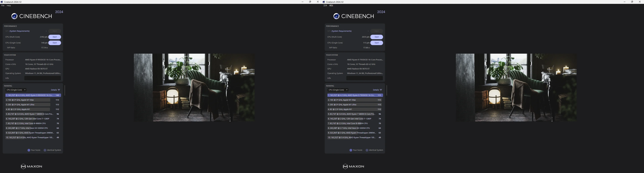Open the CPU (Single Core) ranking dropdown for the 9950X3D

(16, 90)
